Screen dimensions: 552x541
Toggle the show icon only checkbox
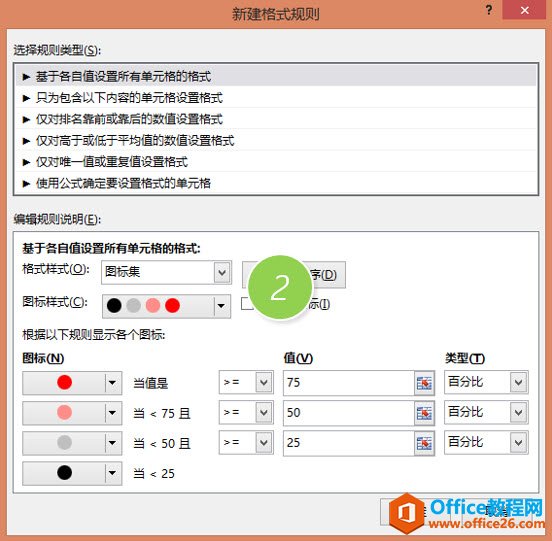(247, 304)
